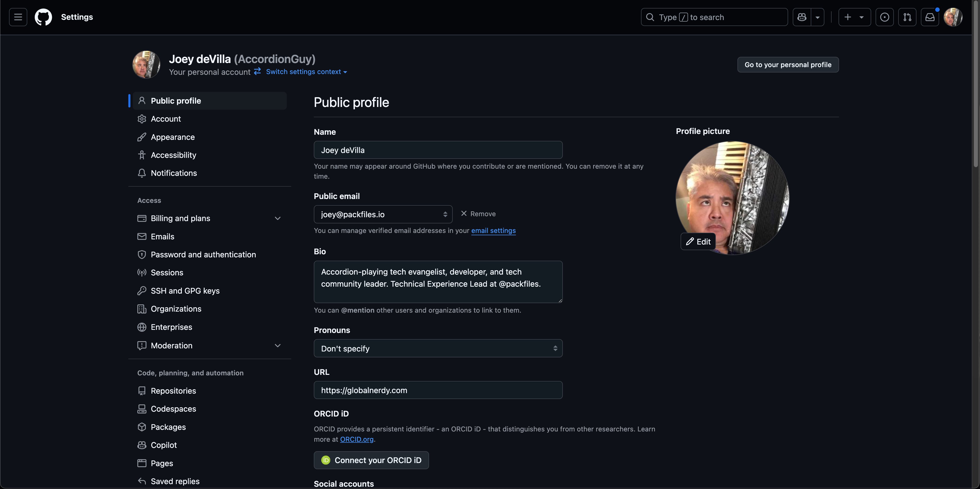Click the Password and authentication shield icon

(x=141, y=254)
